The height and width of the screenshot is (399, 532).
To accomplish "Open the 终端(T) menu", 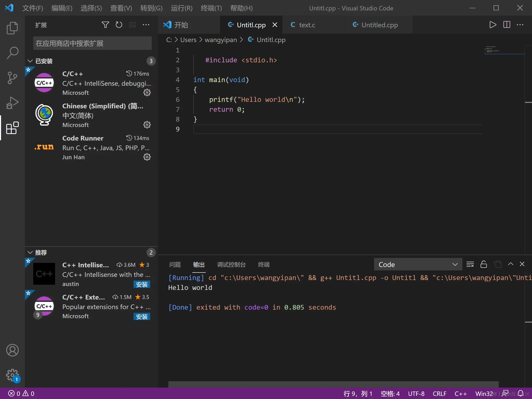I will pyautogui.click(x=211, y=8).
